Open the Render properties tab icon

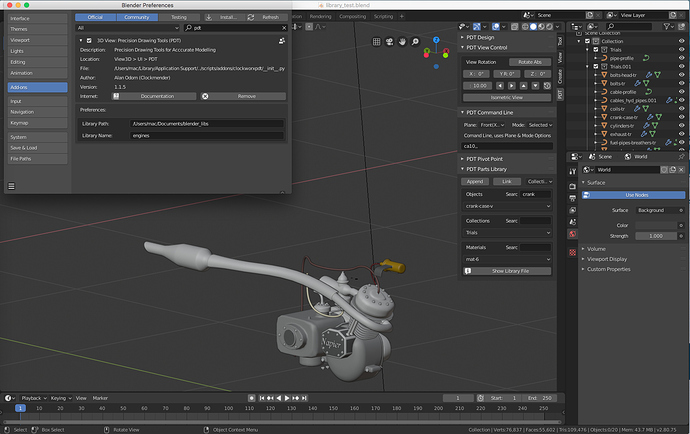[x=573, y=186]
